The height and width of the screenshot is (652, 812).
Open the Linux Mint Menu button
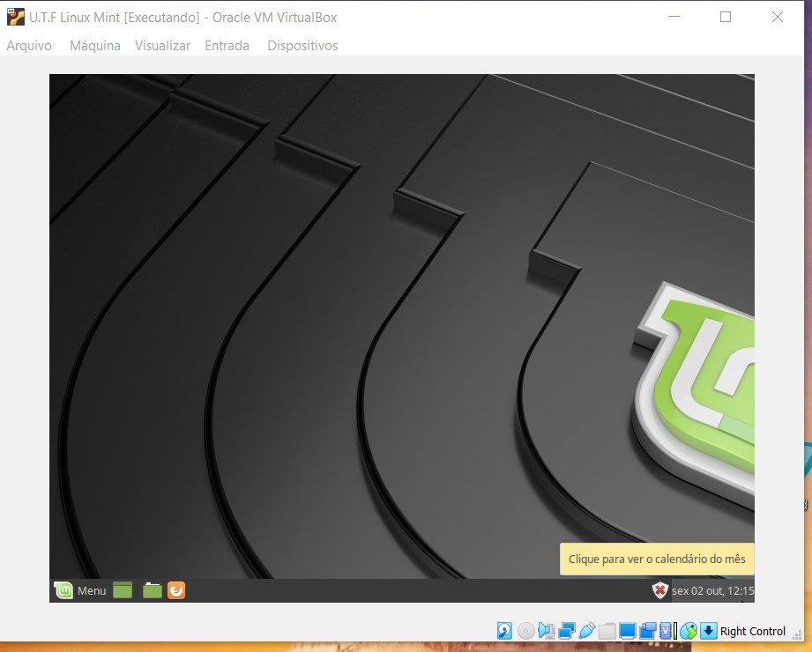(x=80, y=590)
